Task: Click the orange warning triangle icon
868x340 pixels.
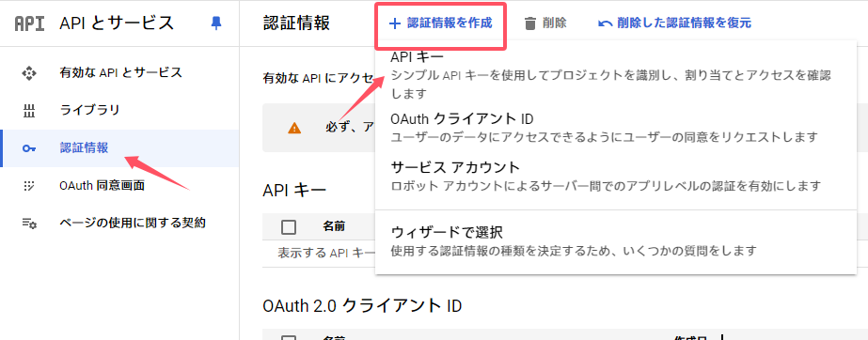Action: (294, 128)
